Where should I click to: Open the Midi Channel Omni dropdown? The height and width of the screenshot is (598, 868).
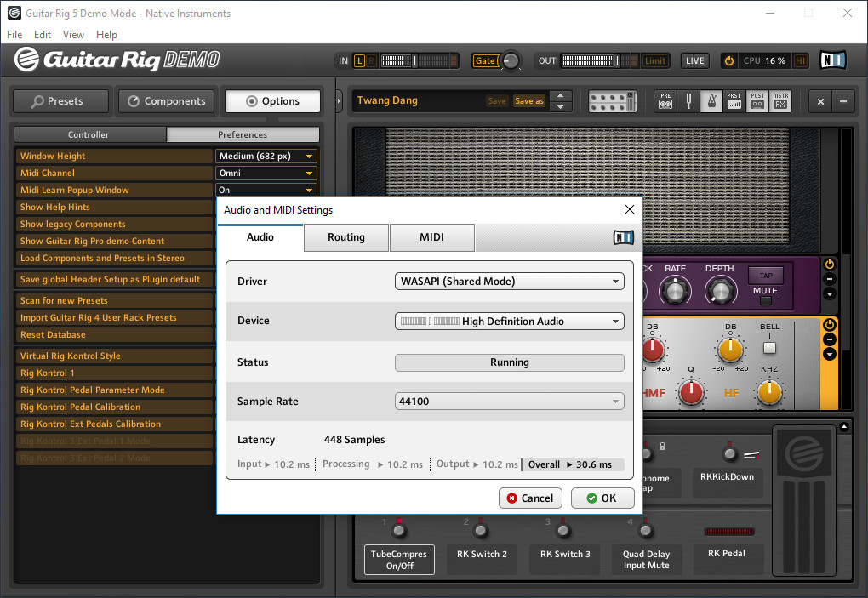tap(266, 174)
